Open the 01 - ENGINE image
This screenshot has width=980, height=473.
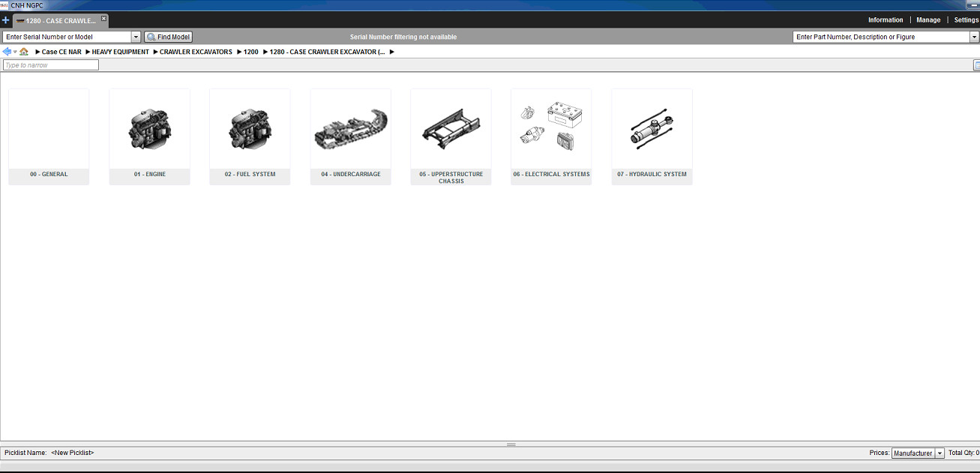click(149, 129)
